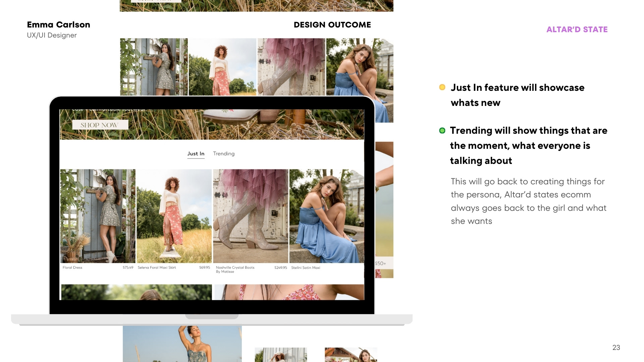Open the Floral Dress product image
The width and height of the screenshot is (644, 362).
98,216
